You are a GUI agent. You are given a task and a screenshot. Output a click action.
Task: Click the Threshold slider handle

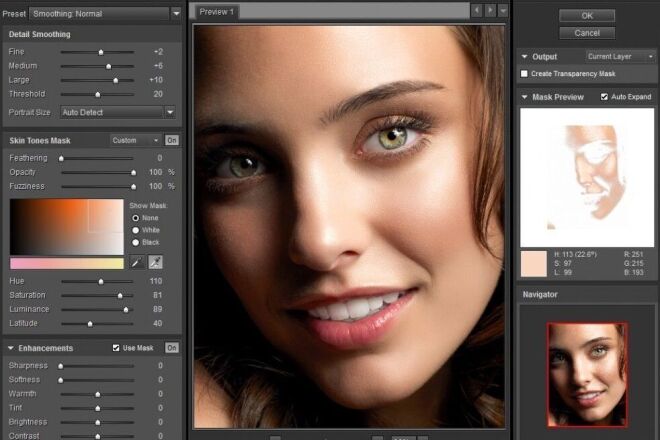[x=97, y=94]
